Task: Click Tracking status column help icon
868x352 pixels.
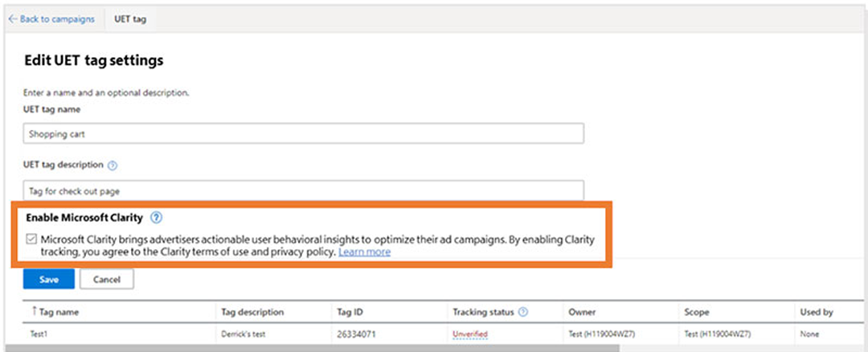Action: (523, 312)
